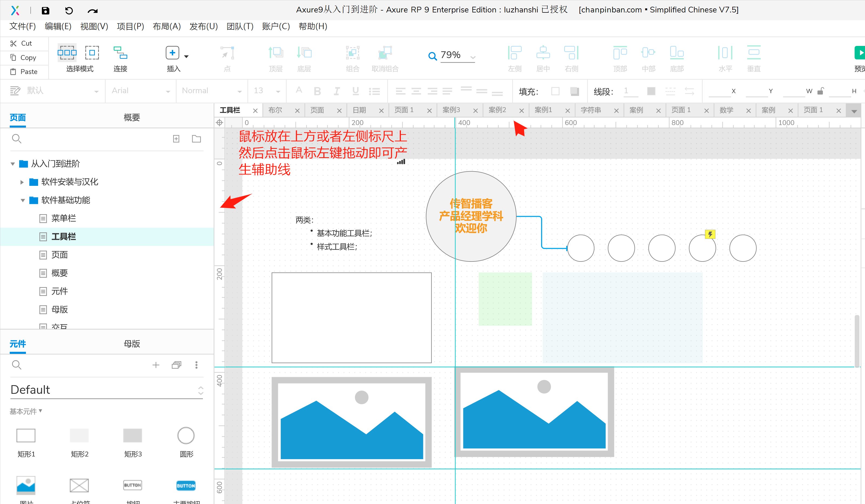Toggle the contained selection mode icon
This screenshot has height=504, width=865.
point(92,53)
